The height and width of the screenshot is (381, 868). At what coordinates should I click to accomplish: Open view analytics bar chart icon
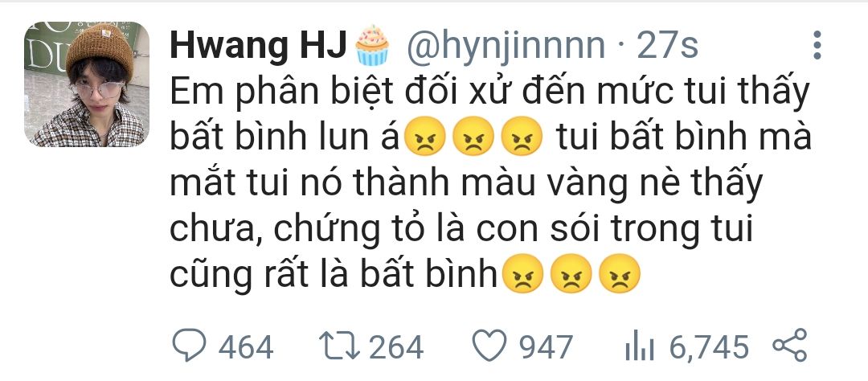(x=639, y=346)
